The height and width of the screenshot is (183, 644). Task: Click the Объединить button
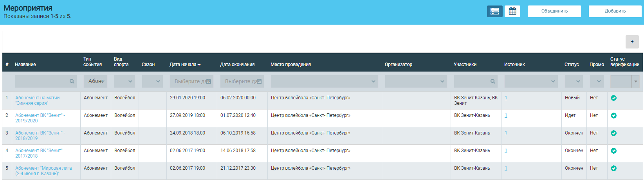(554, 11)
